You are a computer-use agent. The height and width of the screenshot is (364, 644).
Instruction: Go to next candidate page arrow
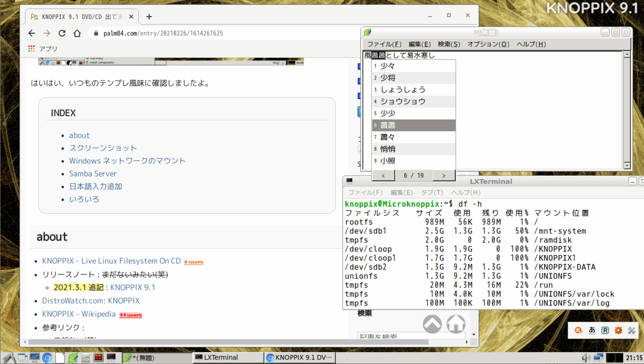pos(444,176)
